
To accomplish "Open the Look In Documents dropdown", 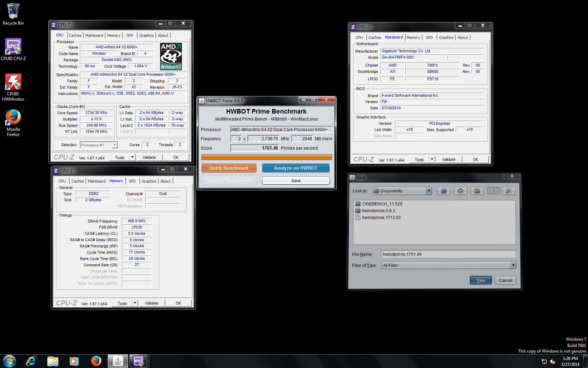I will pos(402,191).
